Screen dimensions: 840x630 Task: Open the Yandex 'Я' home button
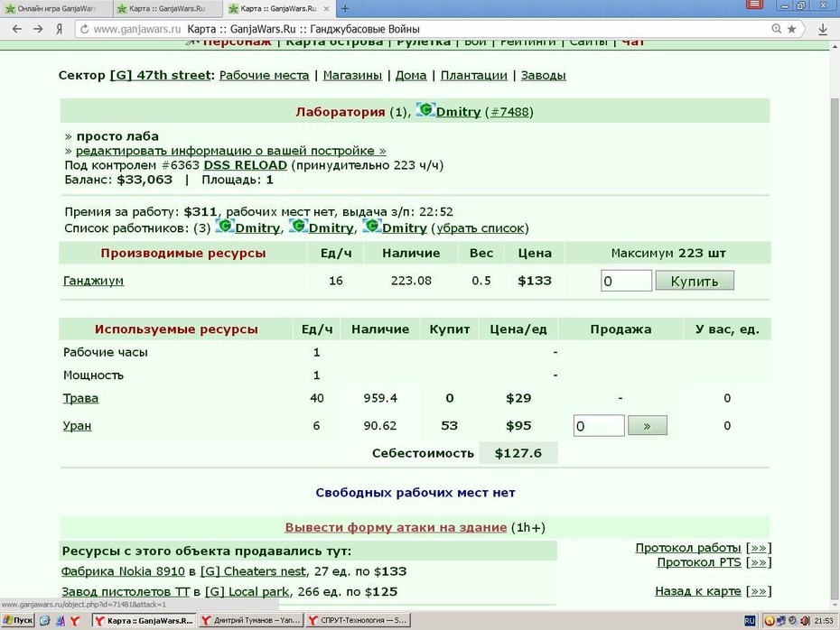tap(59, 29)
